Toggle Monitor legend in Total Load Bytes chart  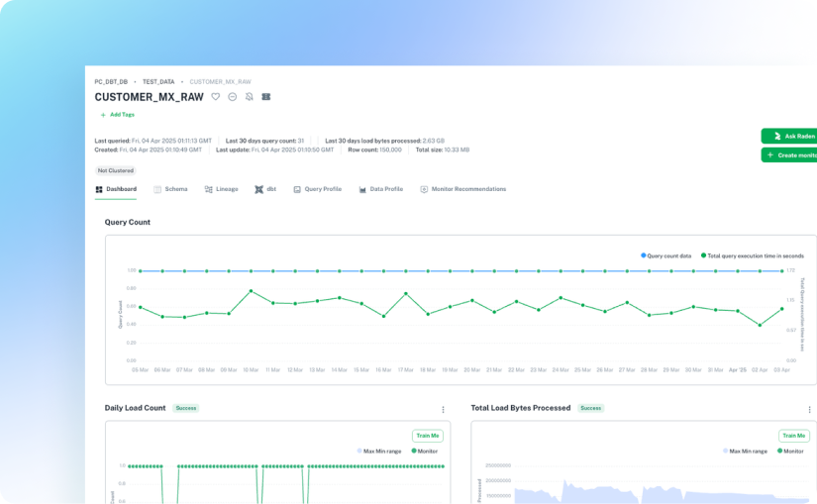[790, 452]
